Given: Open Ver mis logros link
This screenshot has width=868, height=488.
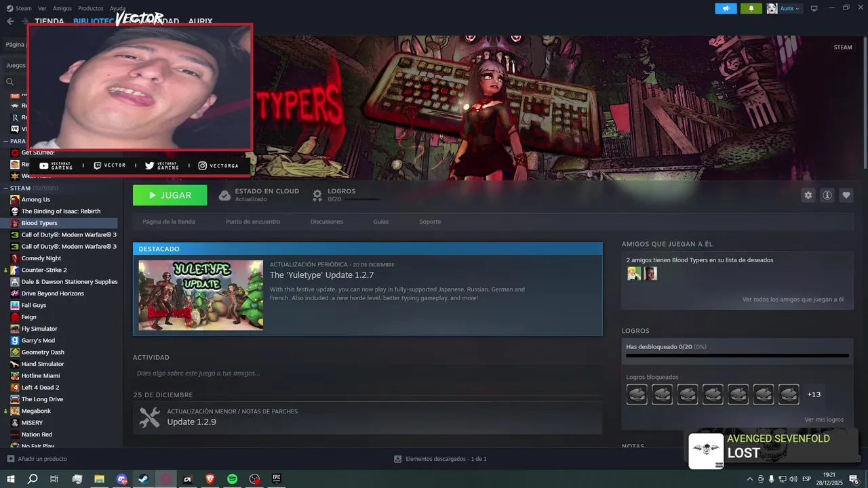Looking at the screenshot, I should [x=824, y=420].
